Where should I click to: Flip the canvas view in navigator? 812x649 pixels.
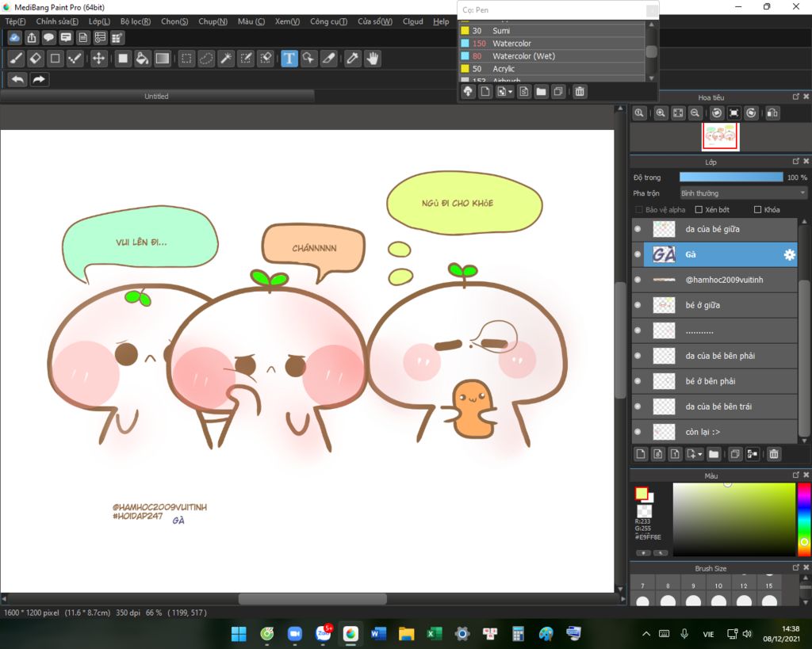coord(772,113)
